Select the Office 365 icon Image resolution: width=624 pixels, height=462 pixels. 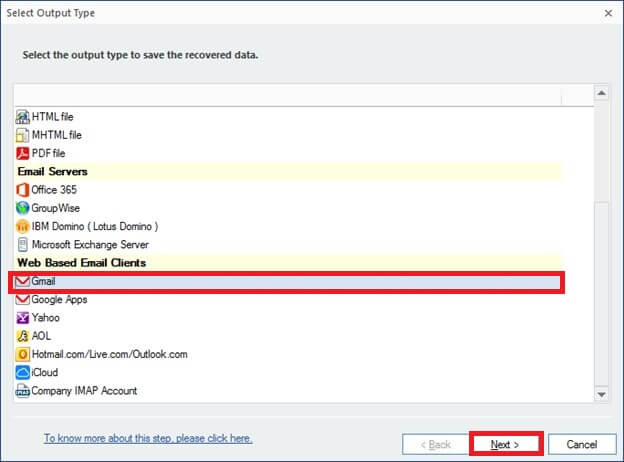coord(22,190)
